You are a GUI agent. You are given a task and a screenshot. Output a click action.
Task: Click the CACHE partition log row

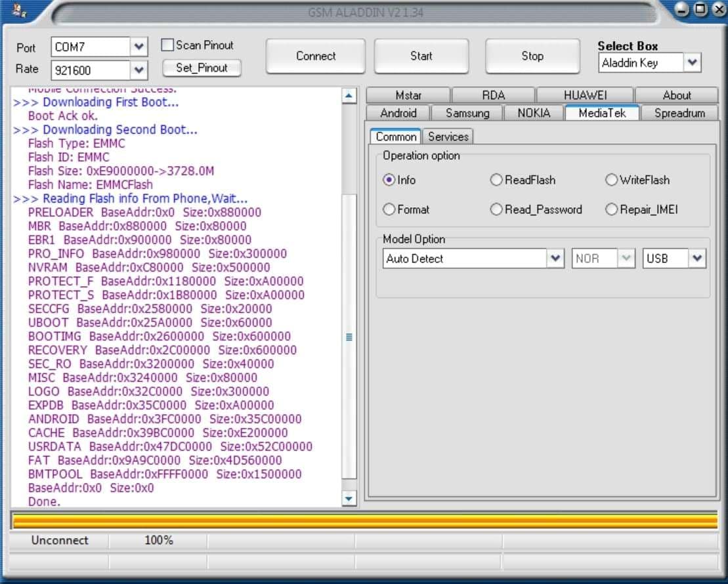point(158,432)
